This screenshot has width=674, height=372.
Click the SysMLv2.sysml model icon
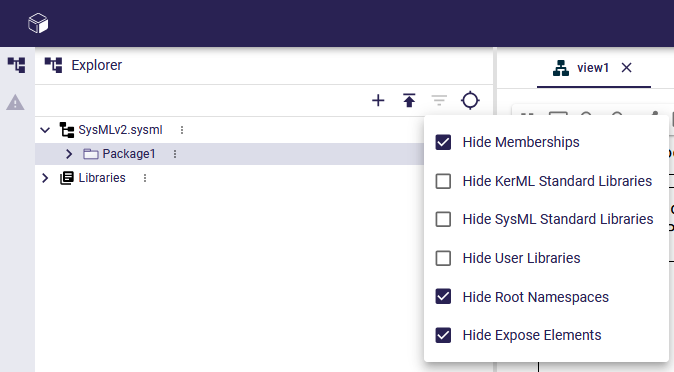click(67, 130)
